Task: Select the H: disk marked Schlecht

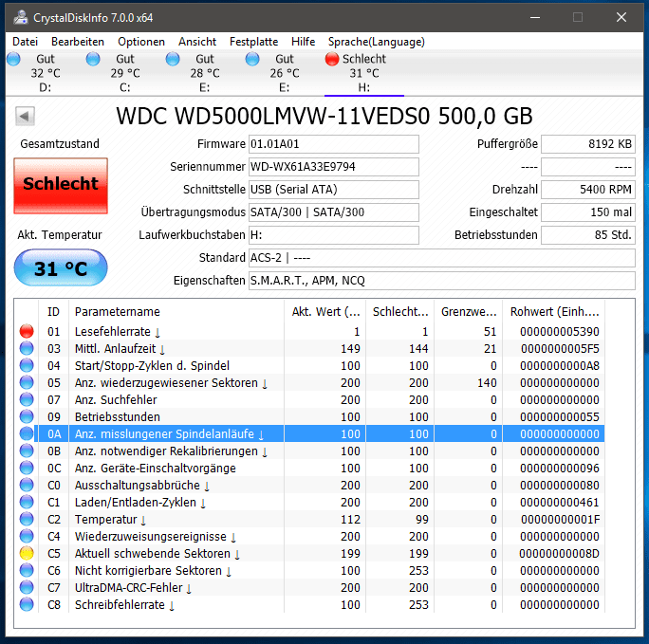Action: tap(363, 73)
